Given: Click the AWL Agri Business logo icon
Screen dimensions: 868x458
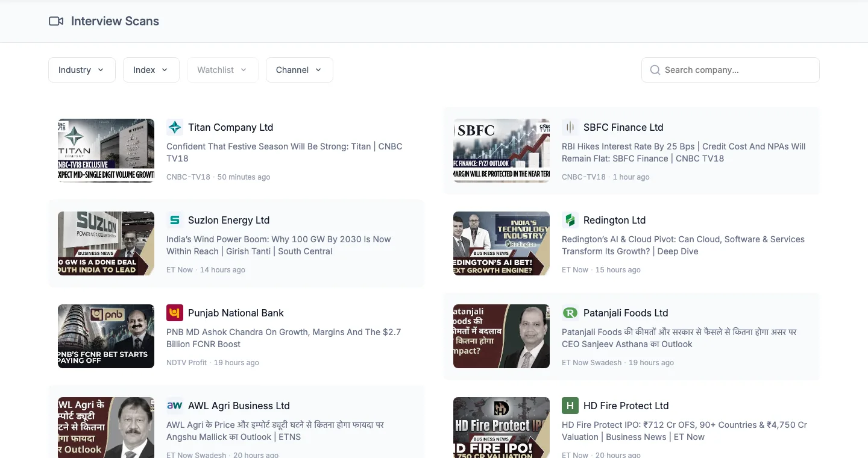Looking at the screenshot, I should (x=175, y=406).
